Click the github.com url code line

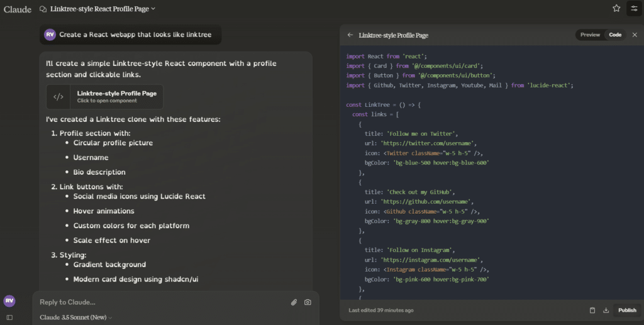(x=419, y=202)
